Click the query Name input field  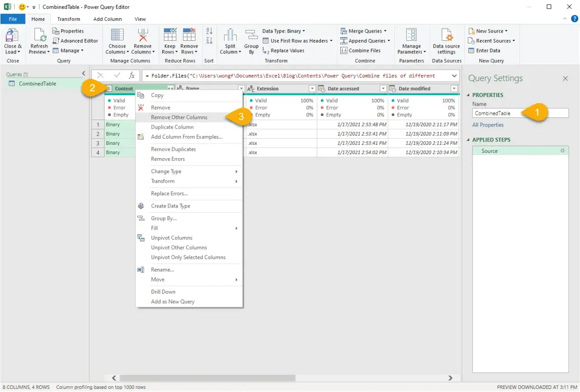pyautogui.click(x=520, y=113)
